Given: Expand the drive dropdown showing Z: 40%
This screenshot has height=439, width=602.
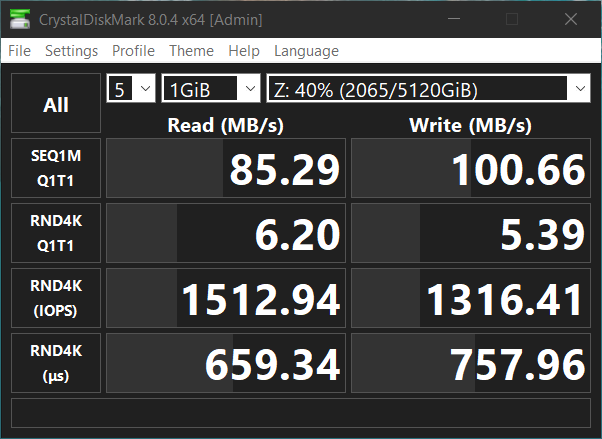Looking at the screenshot, I should point(428,88).
